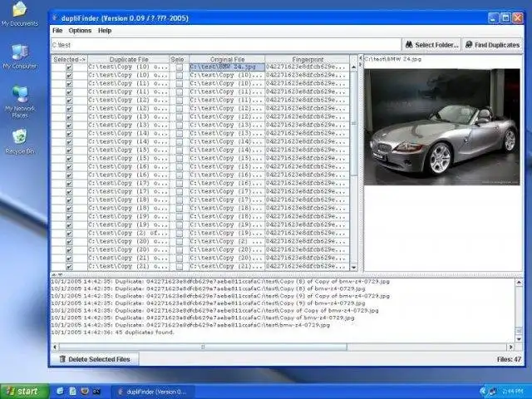This screenshot has width=532, height=399.
Task: Uncheck Selected box for BMW Z4.jpg row
Action: click(x=69, y=67)
